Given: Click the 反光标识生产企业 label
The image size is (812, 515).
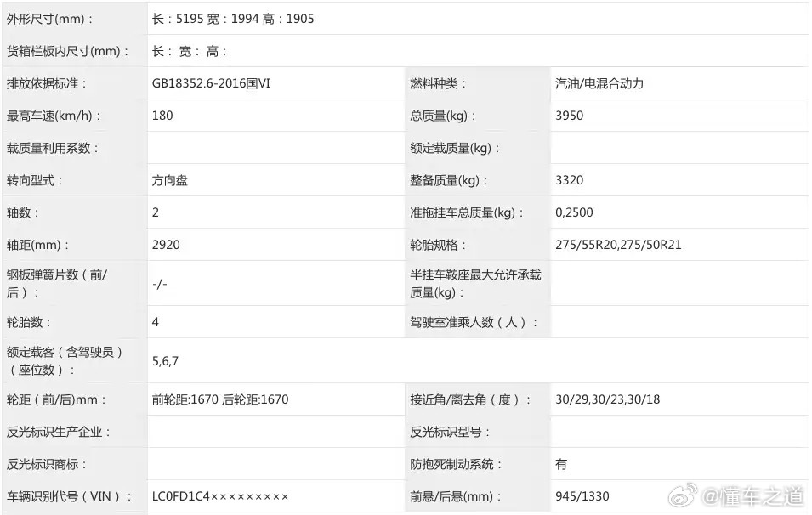Looking at the screenshot, I should click(59, 433).
